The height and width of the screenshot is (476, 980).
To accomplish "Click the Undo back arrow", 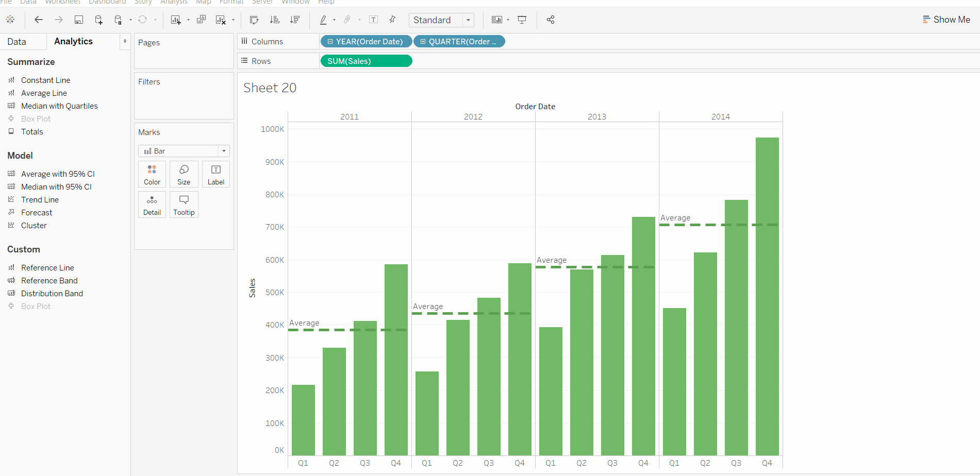I will (38, 20).
